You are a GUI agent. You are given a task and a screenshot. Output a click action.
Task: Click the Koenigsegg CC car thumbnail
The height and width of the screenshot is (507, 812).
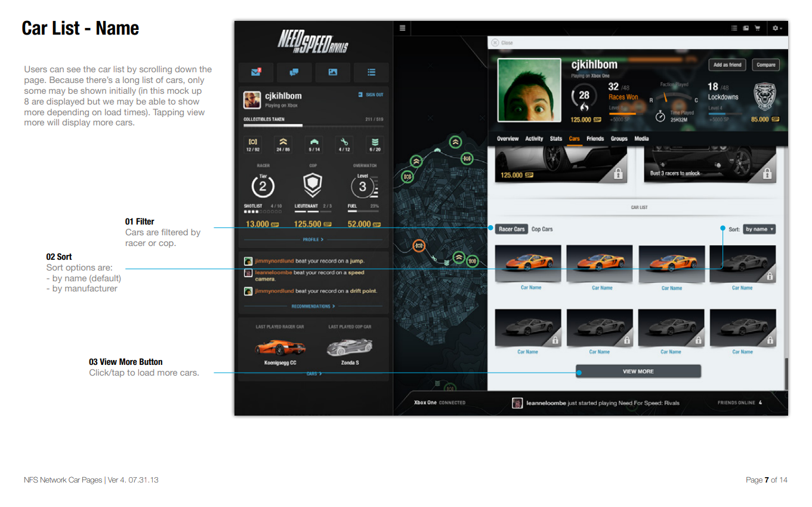pyautogui.click(x=280, y=347)
